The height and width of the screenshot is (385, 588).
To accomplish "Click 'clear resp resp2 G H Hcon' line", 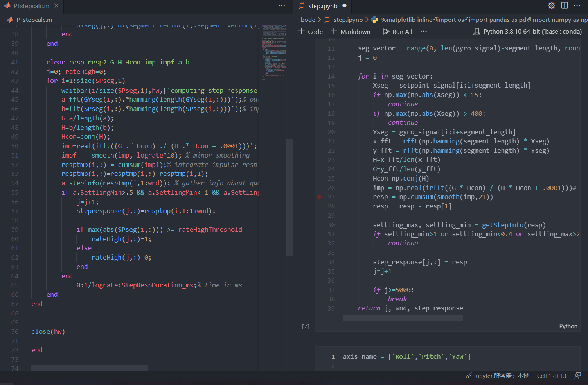I will (x=118, y=62).
